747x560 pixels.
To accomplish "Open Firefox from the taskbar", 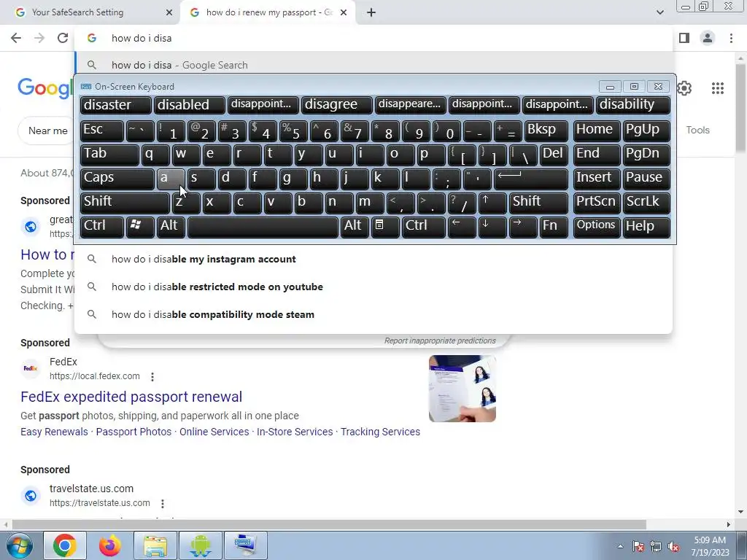I will coord(109,545).
